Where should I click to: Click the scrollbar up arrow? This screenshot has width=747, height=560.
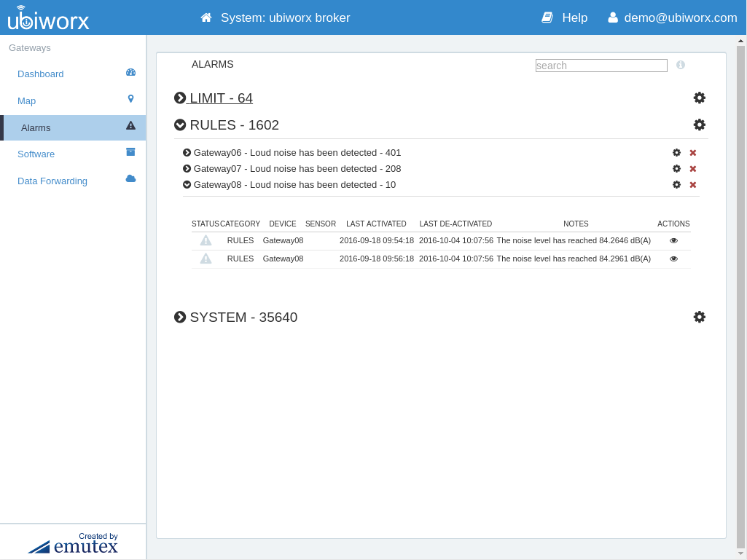point(741,41)
